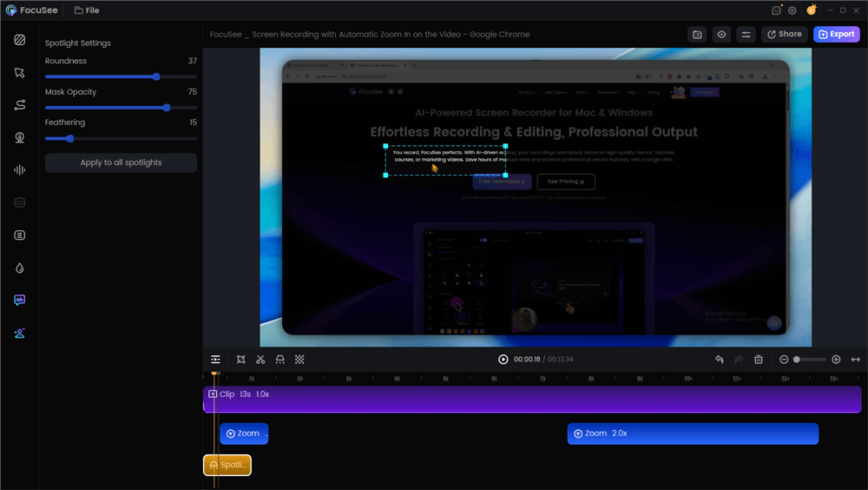Click the Mask Opacity slider
This screenshot has height=490, width=868.
click(121, 108)
